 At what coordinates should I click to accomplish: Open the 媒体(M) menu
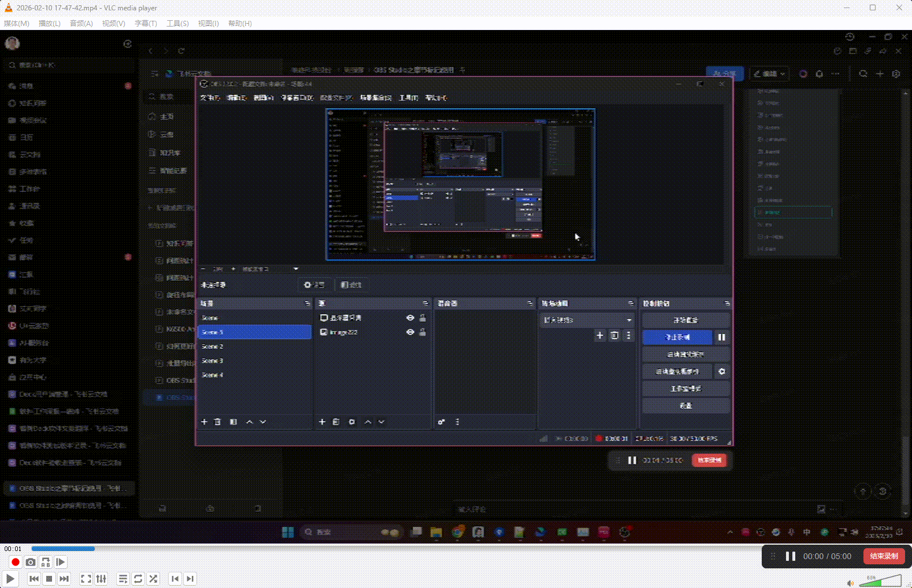(x=16, y=24)
